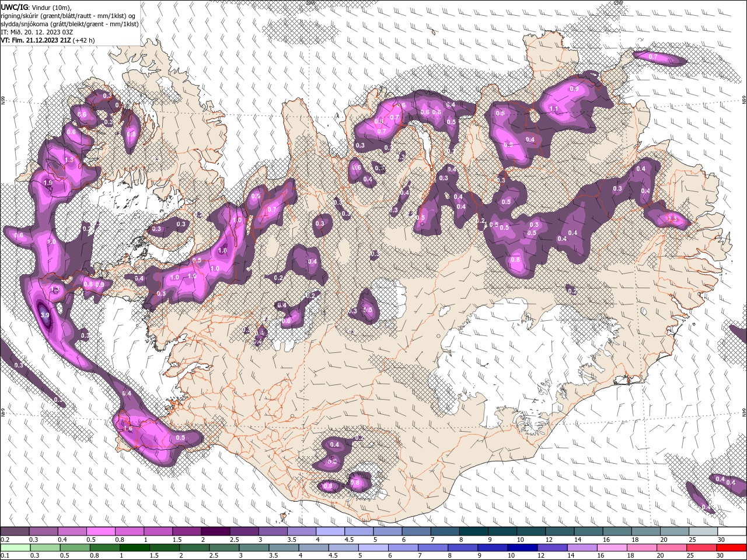Click the slydda/snjókoma legend description line

tap(69, 24)
